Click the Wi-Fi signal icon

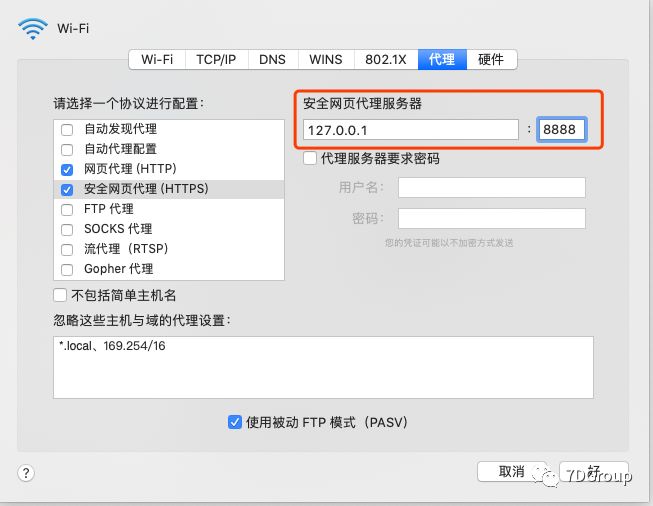coord(32,29)
